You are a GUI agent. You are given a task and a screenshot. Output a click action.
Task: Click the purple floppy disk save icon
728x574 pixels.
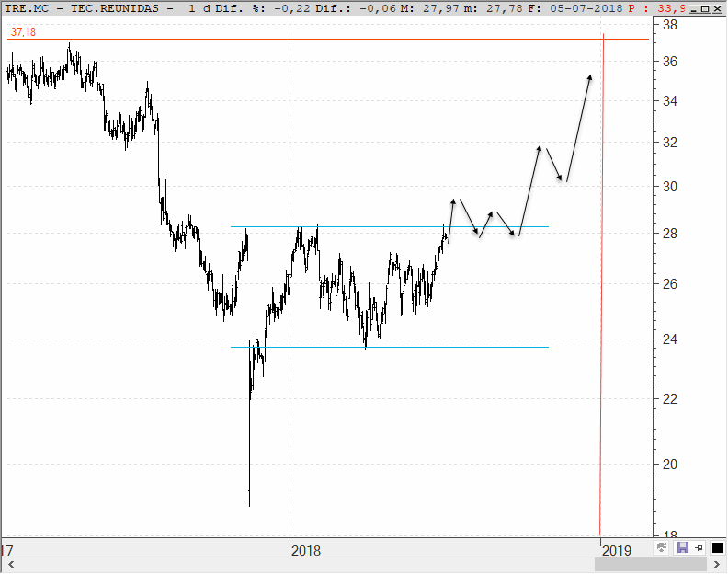pyautogui.click(x=682, y=547)
